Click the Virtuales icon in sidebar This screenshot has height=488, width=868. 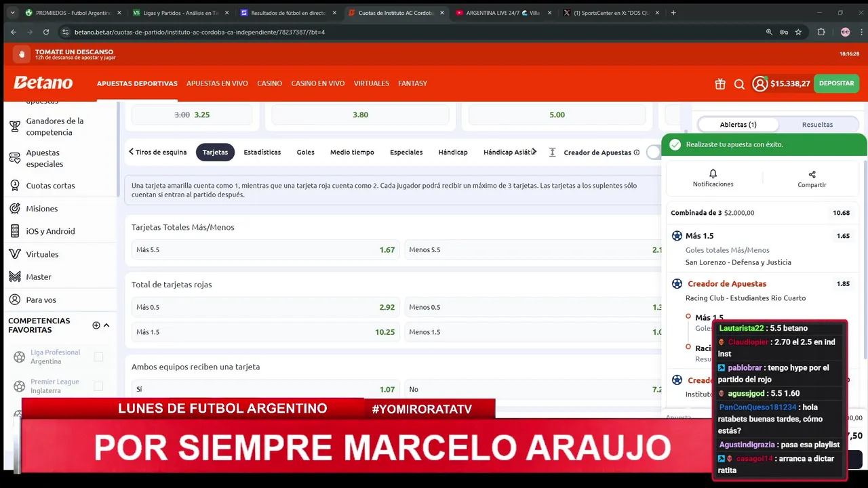[15, 254]
